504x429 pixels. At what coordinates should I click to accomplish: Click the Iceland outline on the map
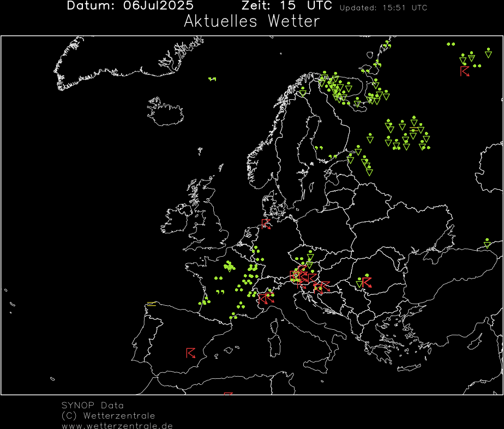pyautogui.click(x=165, y=111)
